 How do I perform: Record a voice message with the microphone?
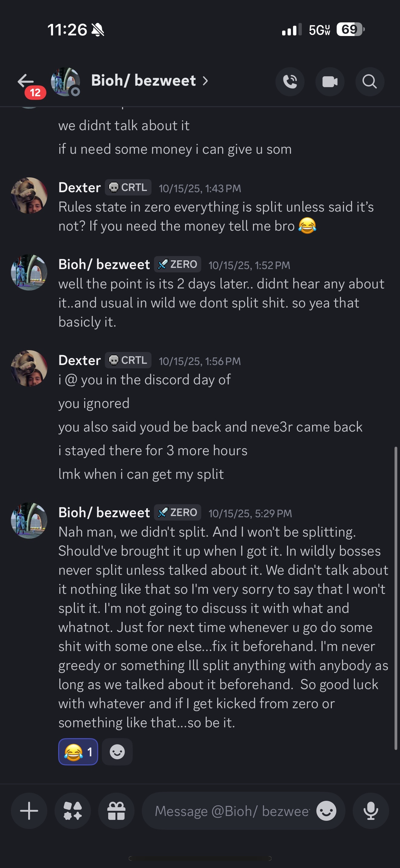pyautogui.click(x=370, y=811)
